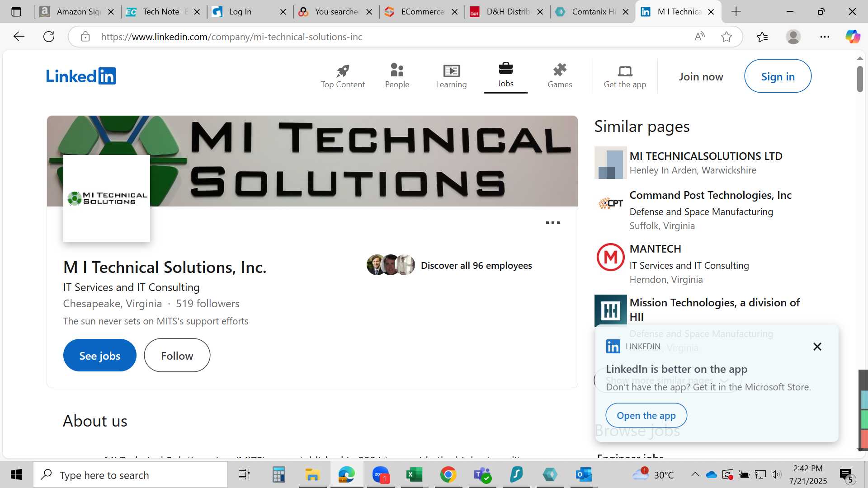
Task: Close the M I Technical browser tab
Action: 711,12
